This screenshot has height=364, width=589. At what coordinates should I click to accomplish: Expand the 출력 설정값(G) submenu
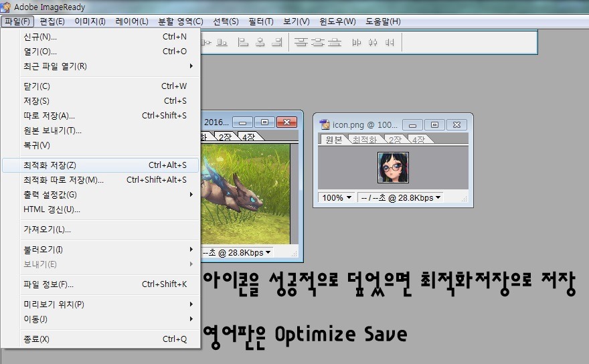100,195
